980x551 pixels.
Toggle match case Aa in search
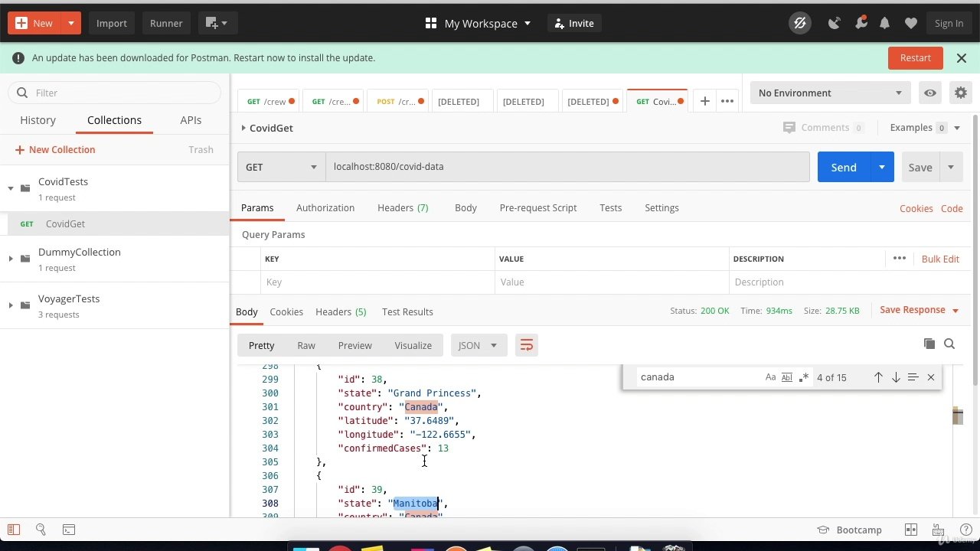pyautogui.click(x=770, y=377)
